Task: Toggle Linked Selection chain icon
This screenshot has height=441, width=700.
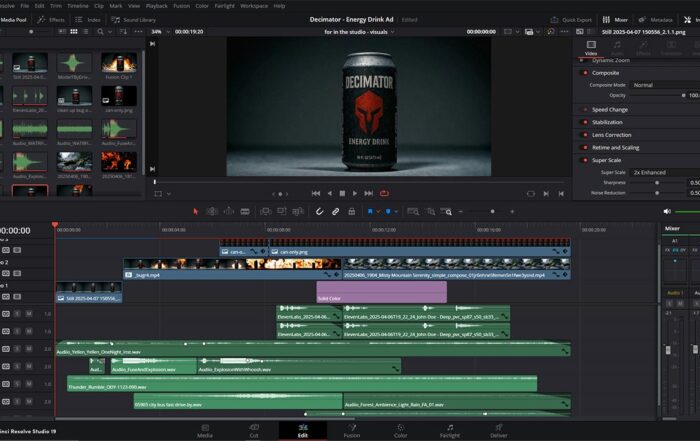Action: 335,212
